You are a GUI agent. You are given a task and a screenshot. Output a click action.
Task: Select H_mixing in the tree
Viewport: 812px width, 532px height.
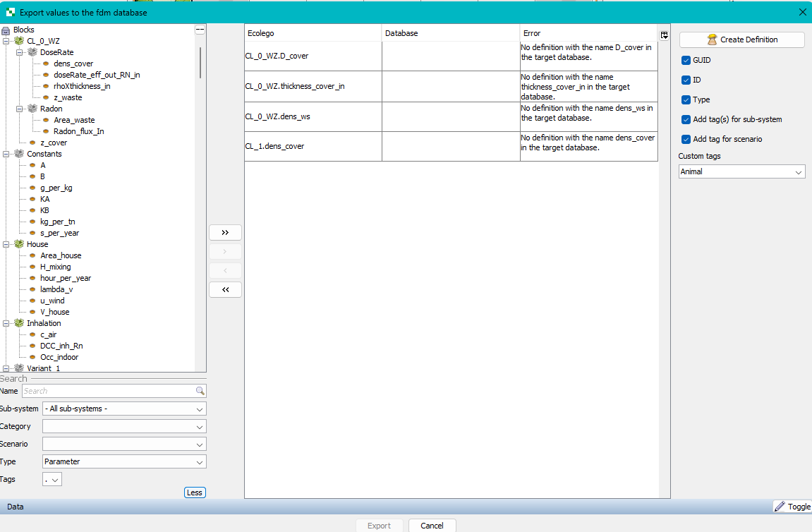point(56,267)
